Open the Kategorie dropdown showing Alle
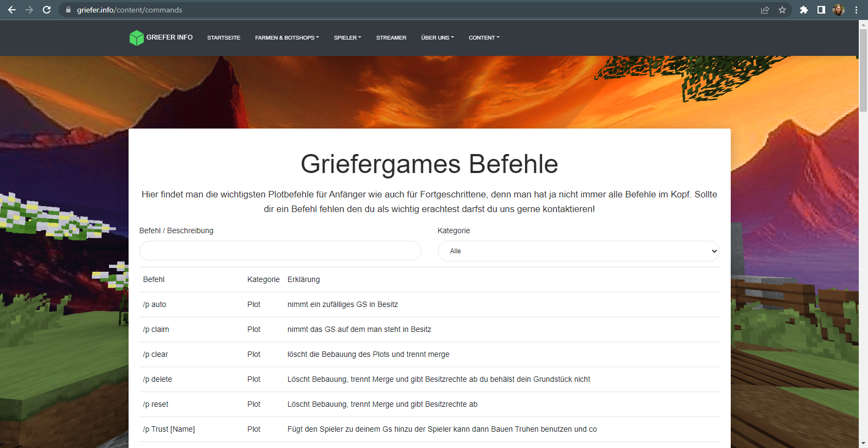The image size is (868, 448). coord(578,251)
